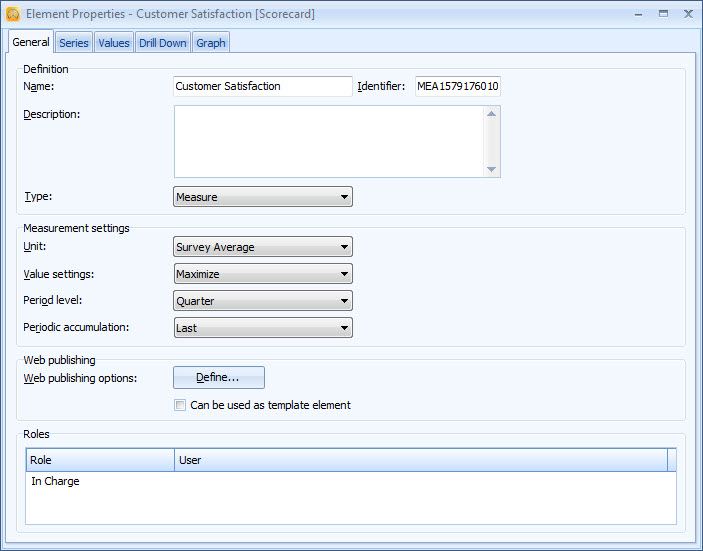This screenshot has width=703, height=551.
Task: Close the Element Properties window
Action: click(687, 14)
